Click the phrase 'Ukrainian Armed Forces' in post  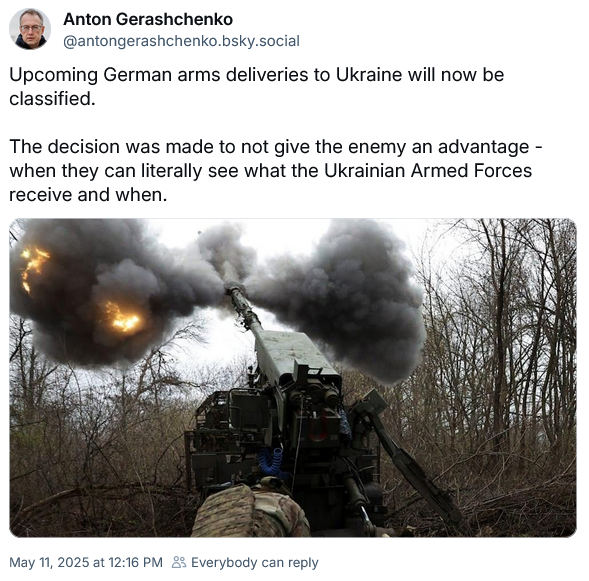tap(428, 171)
